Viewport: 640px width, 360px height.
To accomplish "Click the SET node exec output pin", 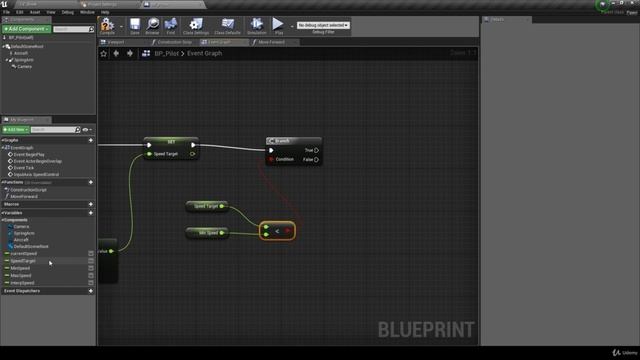I will [193, 145].
